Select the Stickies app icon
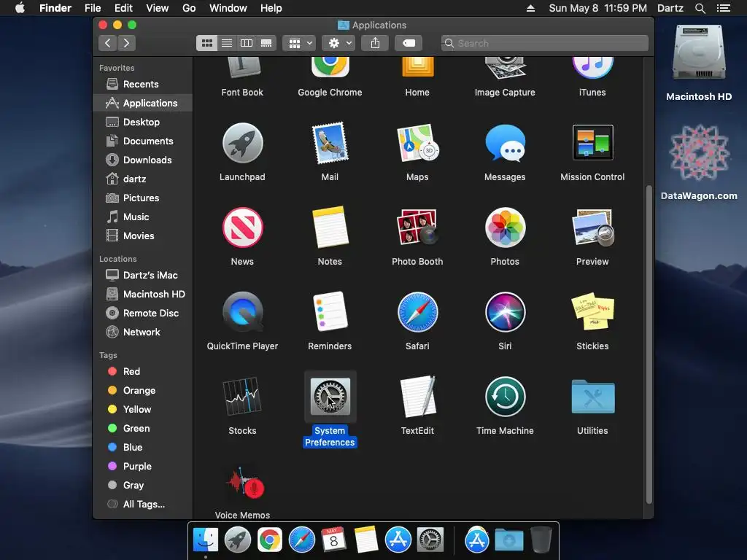Image resolution: width=747 pixels, height=560 pixels. pyautogui.click(x=592, y=312)
